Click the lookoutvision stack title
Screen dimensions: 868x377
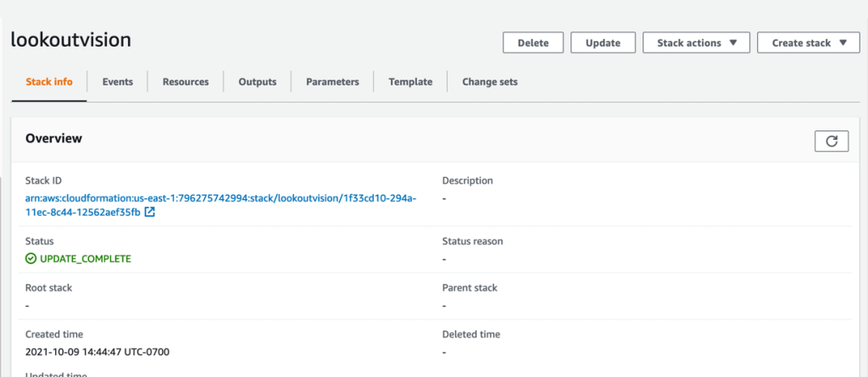tap(70, 39)
